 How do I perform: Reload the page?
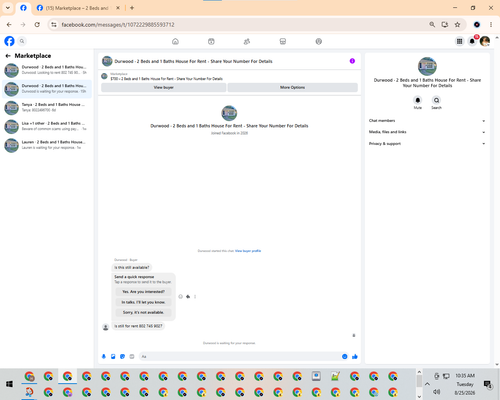tap(37, 25)
